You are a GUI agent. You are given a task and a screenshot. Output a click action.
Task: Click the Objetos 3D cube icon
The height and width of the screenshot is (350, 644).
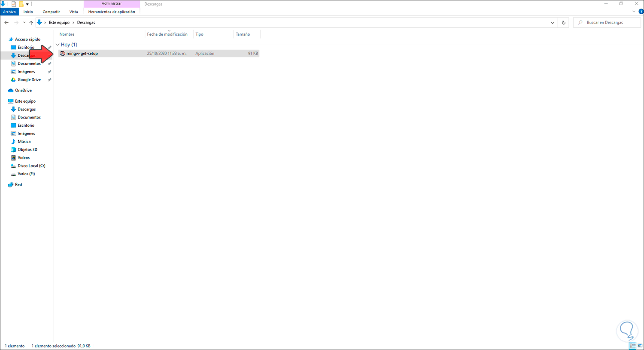pos(13,150)
